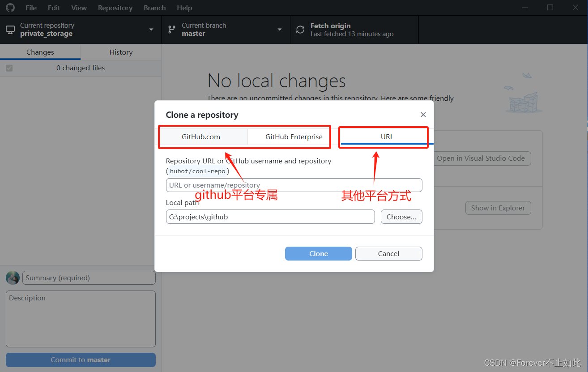Click the branch icon beside Current branch
The height and width of the screenshot is (372, 588).
pos(171,30)
